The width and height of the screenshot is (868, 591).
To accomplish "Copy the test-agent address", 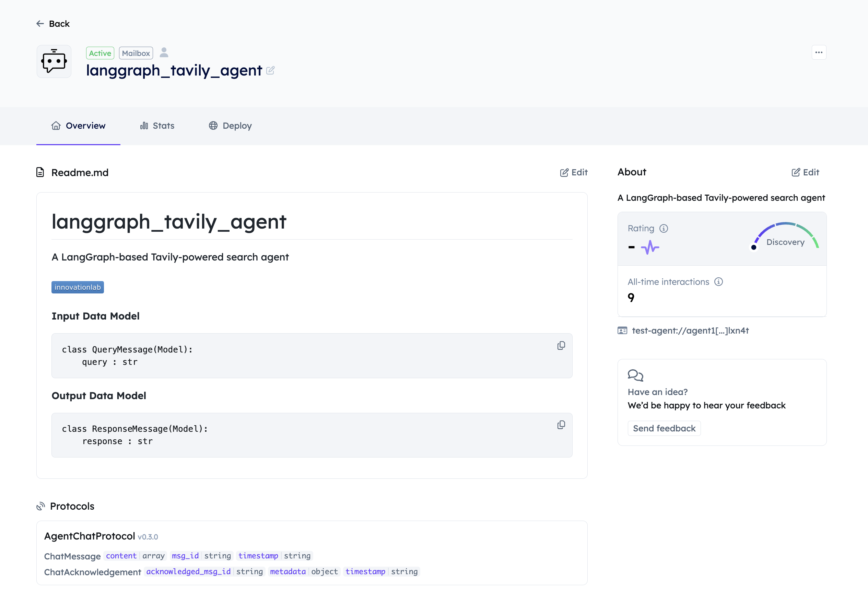I will [690, 331].
